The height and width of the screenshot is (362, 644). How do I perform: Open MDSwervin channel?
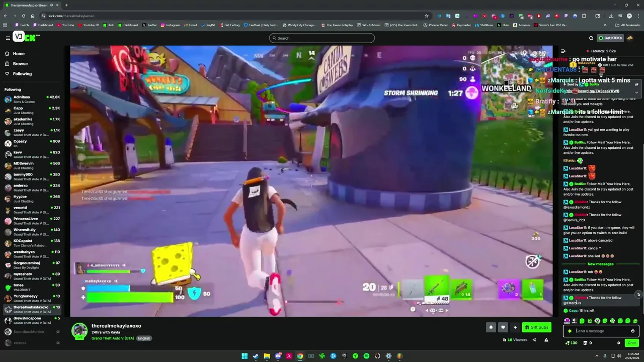(x=32, y=165)
